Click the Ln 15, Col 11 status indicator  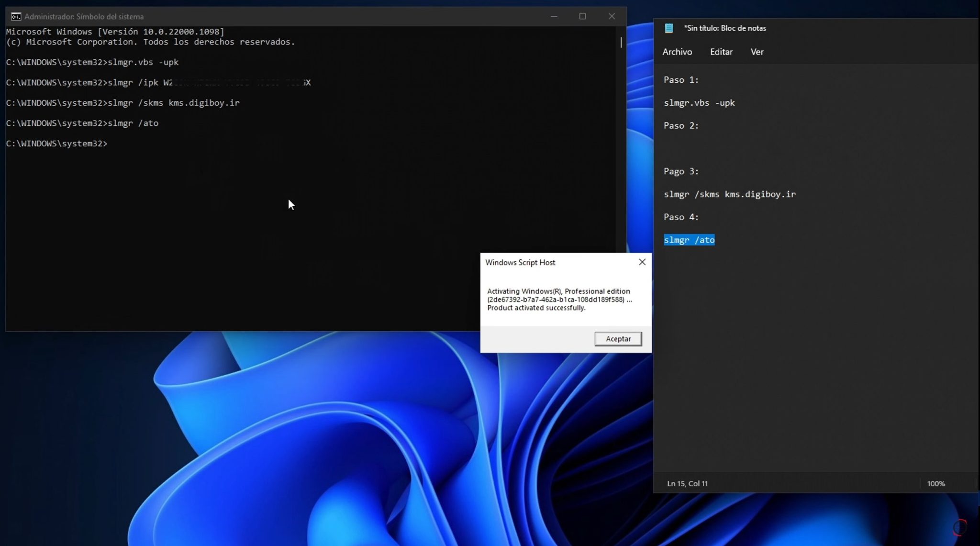(688, 483)
